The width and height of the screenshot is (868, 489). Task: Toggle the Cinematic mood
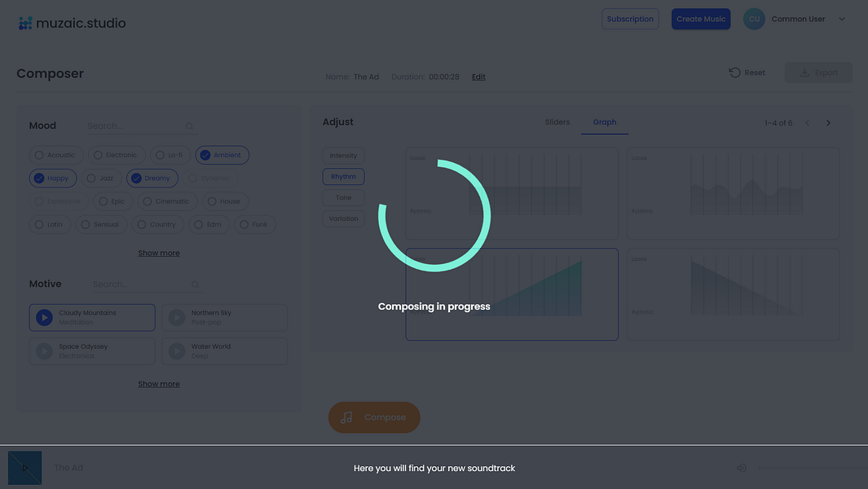[x=167, y=201]
